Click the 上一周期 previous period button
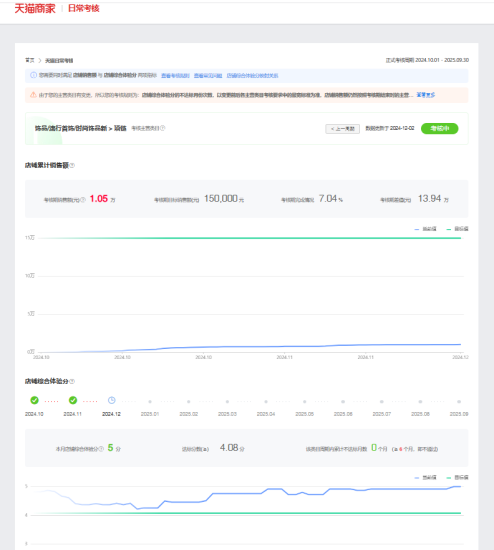This screenshot has width=494, height=550. point(342,129)
